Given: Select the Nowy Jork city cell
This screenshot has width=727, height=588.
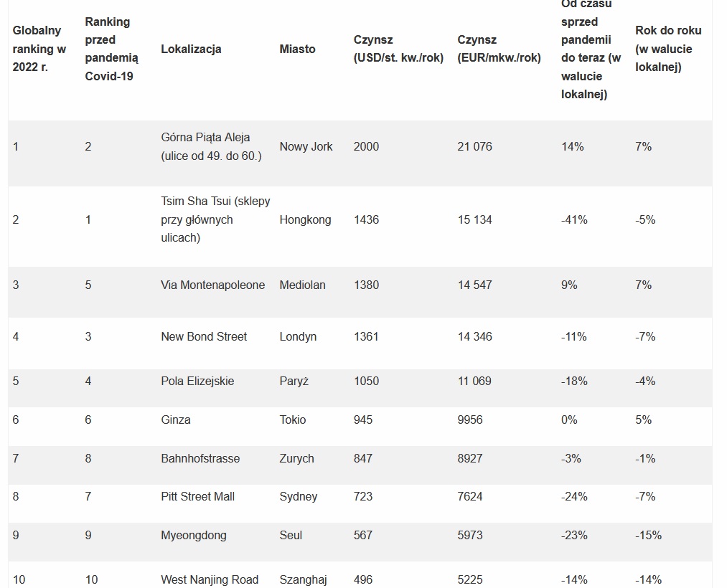Looking at the screenshot, I should click(x=306, y=146).
